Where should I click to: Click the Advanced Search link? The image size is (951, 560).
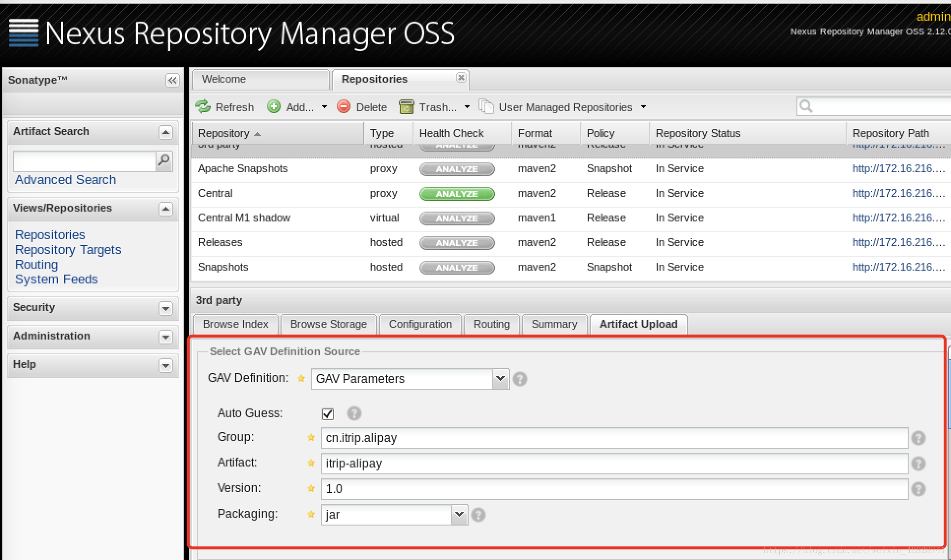point(65,180)
